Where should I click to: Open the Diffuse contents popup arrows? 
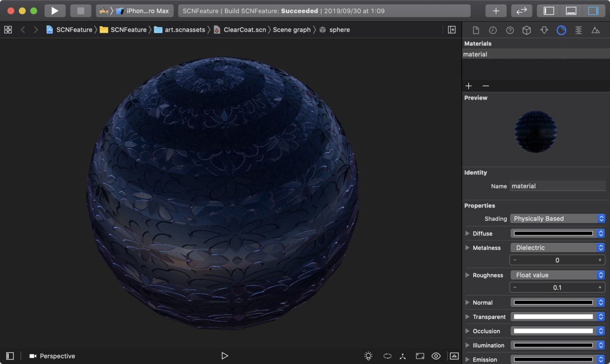click(x=601, y=234)
